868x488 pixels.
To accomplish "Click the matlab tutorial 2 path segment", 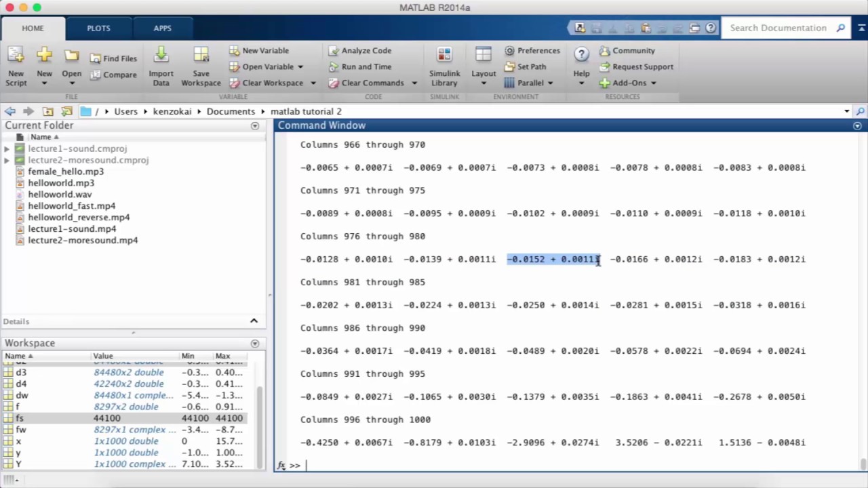I will point(306,111).
